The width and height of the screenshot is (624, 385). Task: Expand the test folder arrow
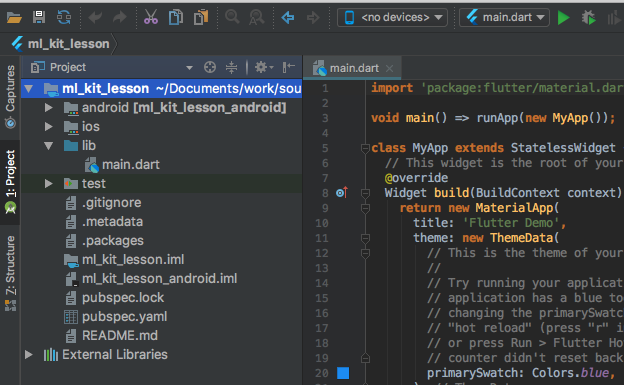tap(49, 184)
